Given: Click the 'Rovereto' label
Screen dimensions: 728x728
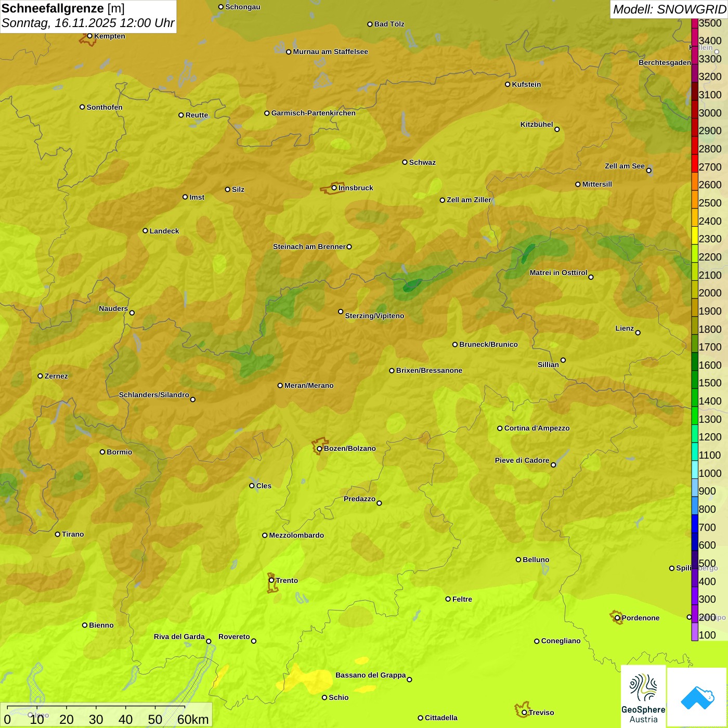Looking at the screenshot, I should tap(234, 636).
